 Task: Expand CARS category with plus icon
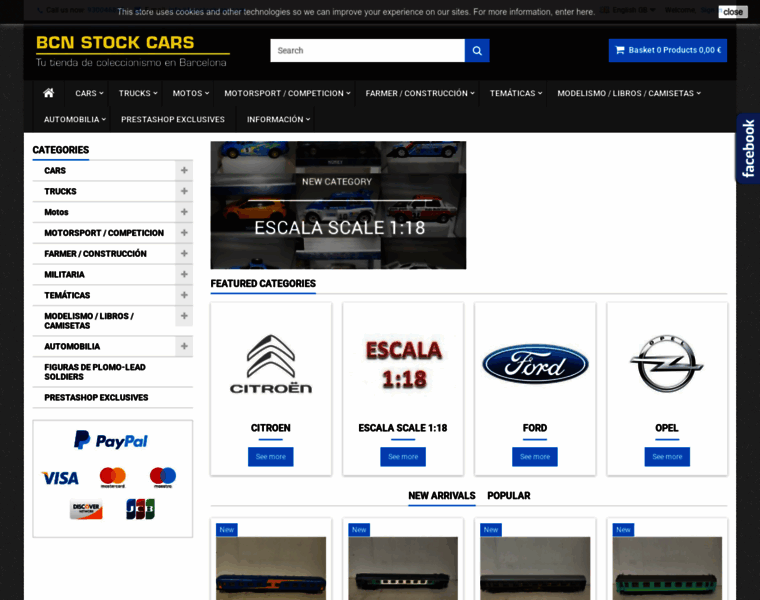184,170
